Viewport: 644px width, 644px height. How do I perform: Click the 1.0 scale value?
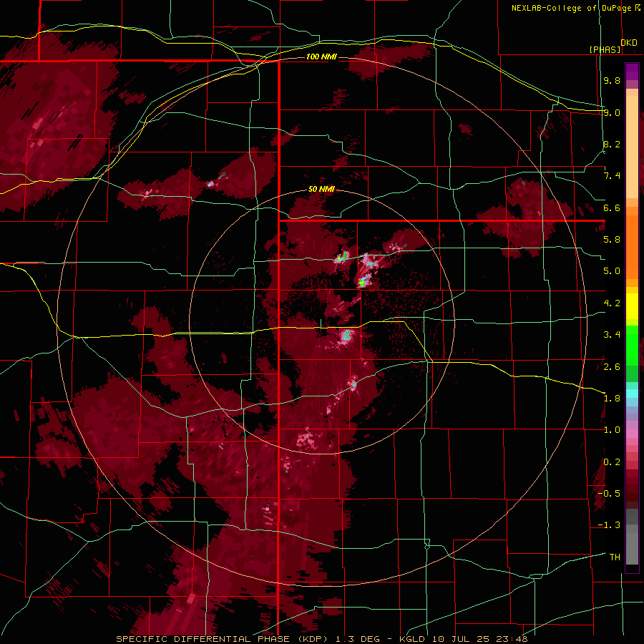pos(612,430)
